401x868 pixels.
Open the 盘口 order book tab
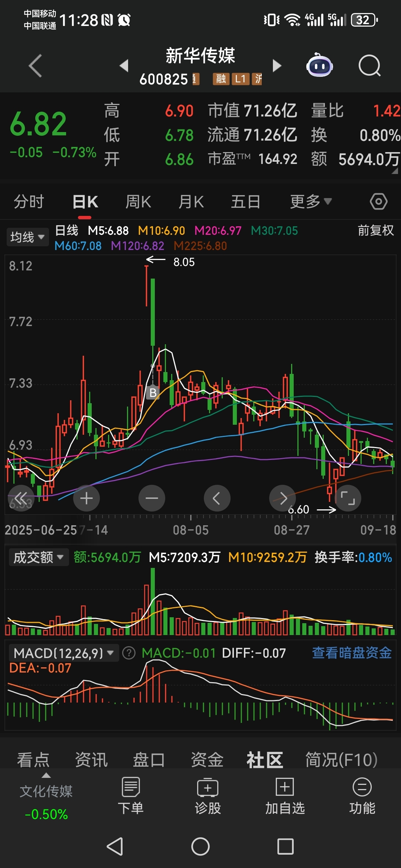tap(149, 760)
